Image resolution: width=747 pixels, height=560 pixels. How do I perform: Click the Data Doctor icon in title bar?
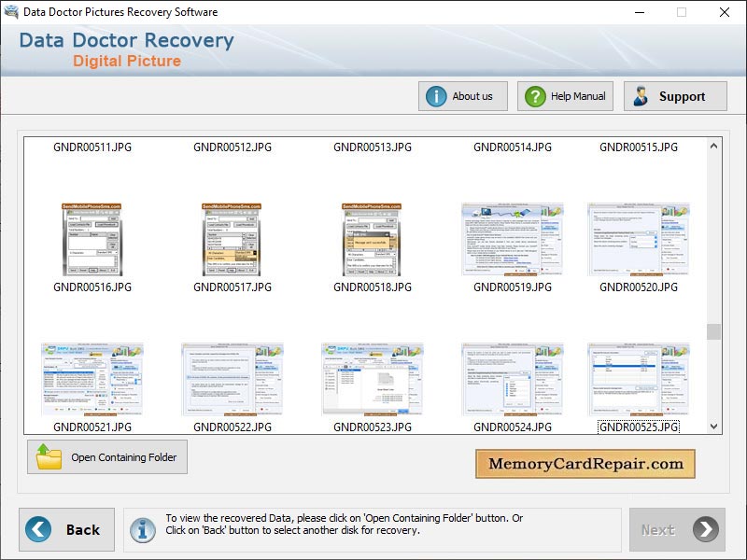click(9, 12)
